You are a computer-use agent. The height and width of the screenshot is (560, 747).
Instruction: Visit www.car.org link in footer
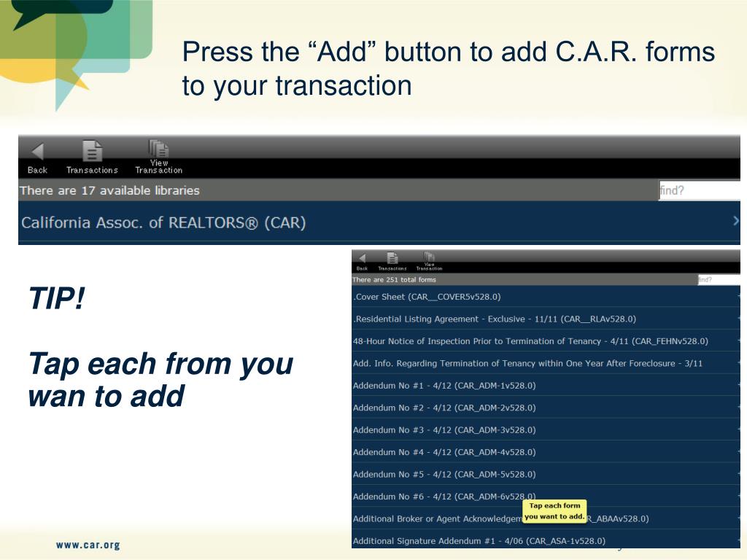(88, 545)
